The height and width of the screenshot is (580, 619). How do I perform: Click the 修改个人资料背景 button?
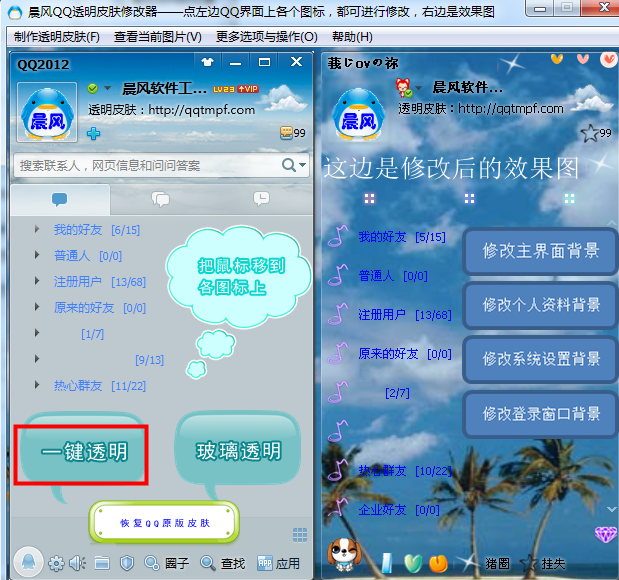click(540, 305)
